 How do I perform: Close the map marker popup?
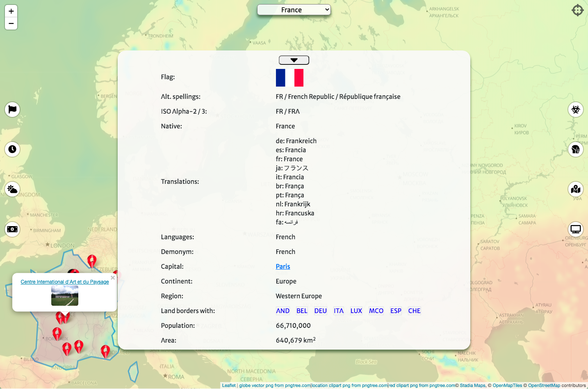coord(113,278)
